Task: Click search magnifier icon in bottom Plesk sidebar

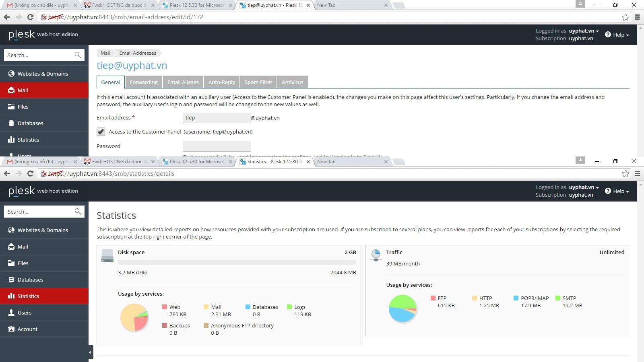Action: click(78, 212)
